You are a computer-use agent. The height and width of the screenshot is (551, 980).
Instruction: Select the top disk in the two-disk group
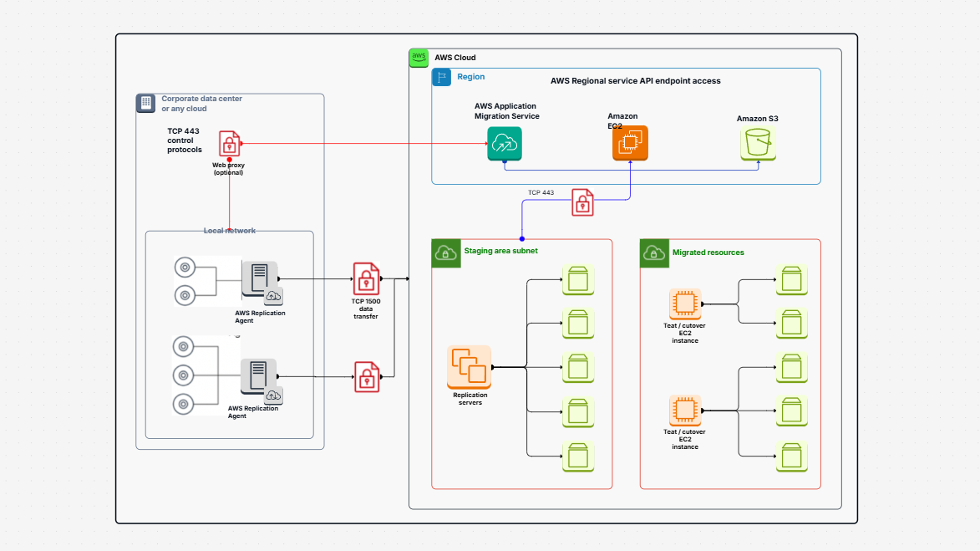pyautogui.click(x=185, y=268)
